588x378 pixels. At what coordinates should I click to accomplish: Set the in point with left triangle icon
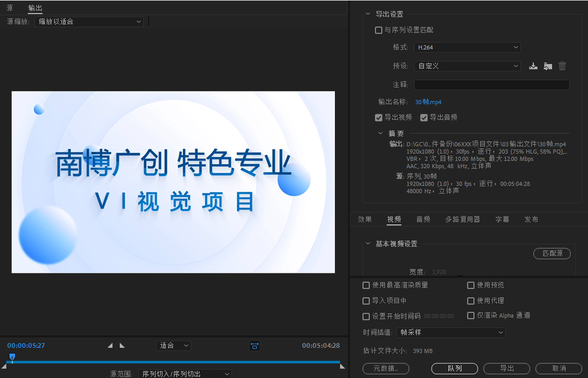pos(110,346)
